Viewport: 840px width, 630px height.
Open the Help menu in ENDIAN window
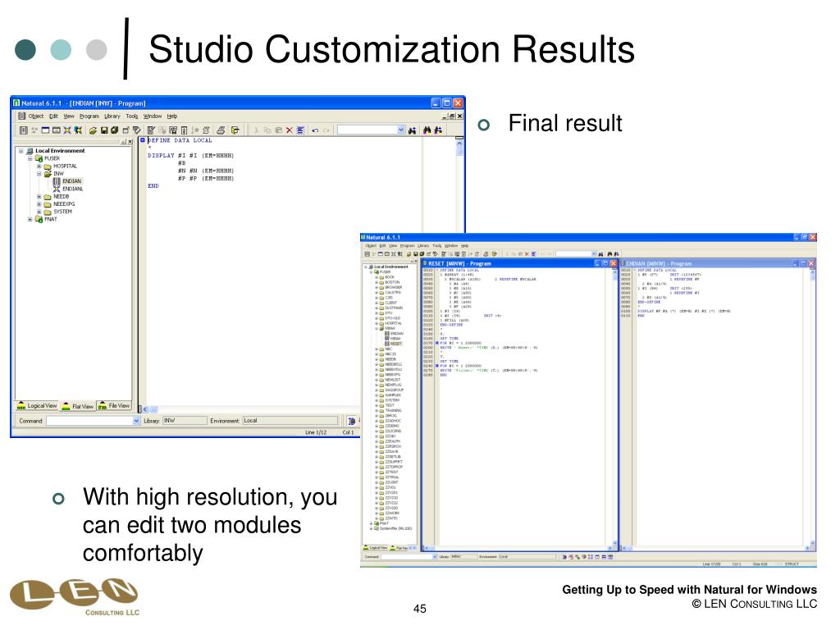pyautogui.click(x=172, y=116)
